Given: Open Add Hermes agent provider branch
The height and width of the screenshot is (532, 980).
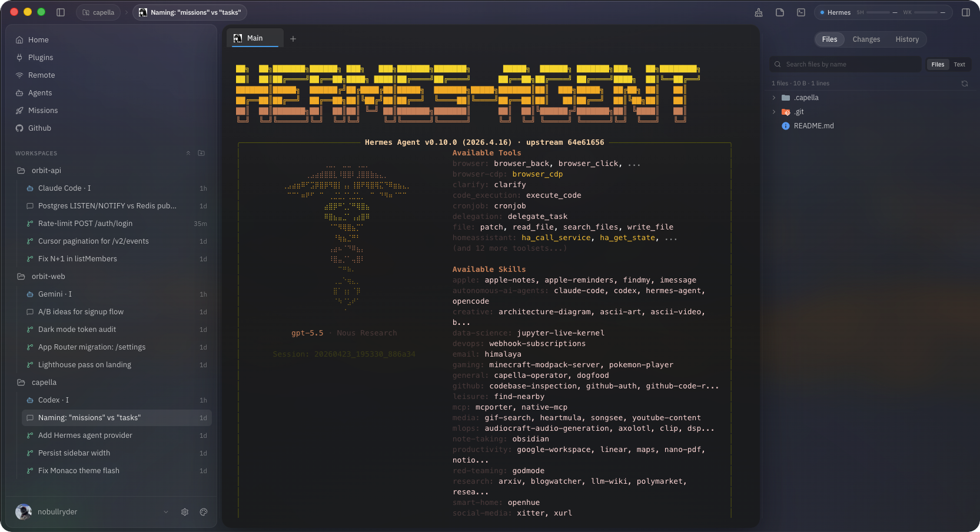Looking at the screenshot, I should (x=117, y=435).
